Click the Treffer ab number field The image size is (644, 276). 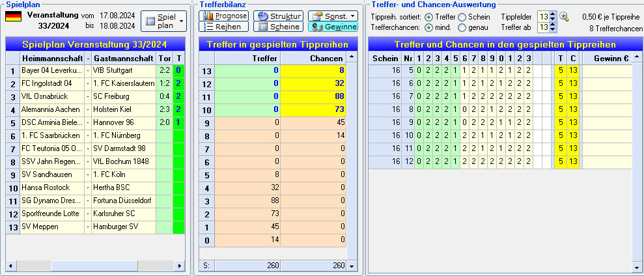[544, 27]
